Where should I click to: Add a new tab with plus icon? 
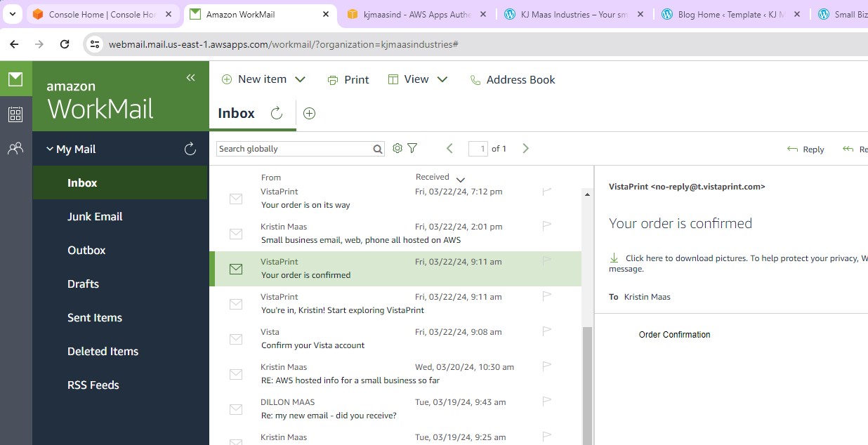[x=309, y=114]
